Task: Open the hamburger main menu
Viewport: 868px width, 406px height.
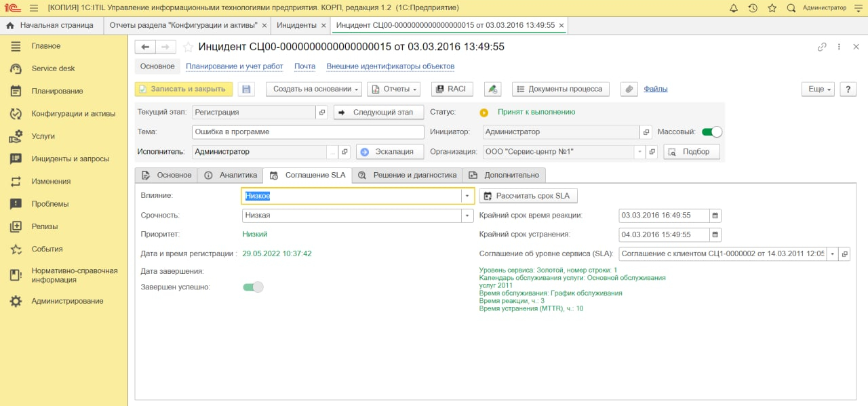Action: point(34,8)
